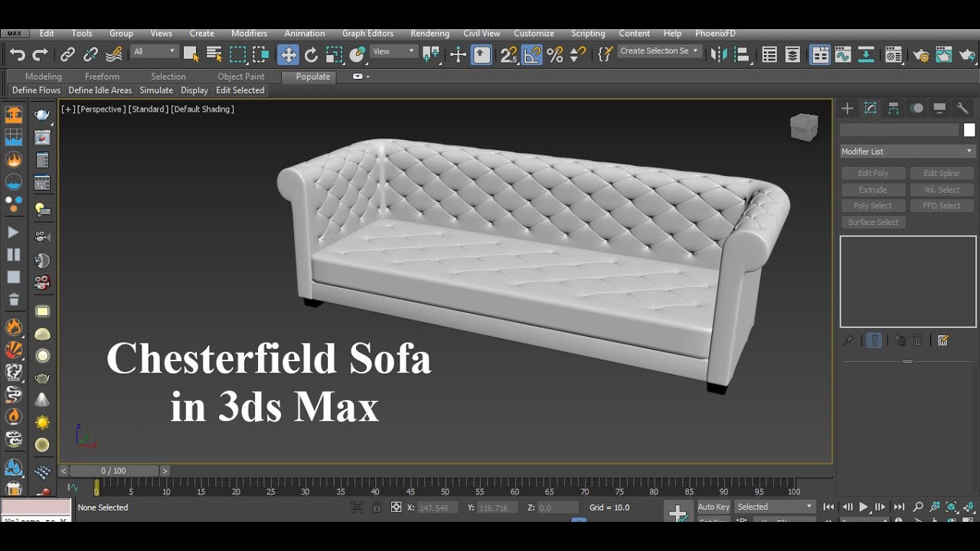The image size is (980, 551).
Task: Select the Select and Link tool
Action: click(x=68, y=54)
